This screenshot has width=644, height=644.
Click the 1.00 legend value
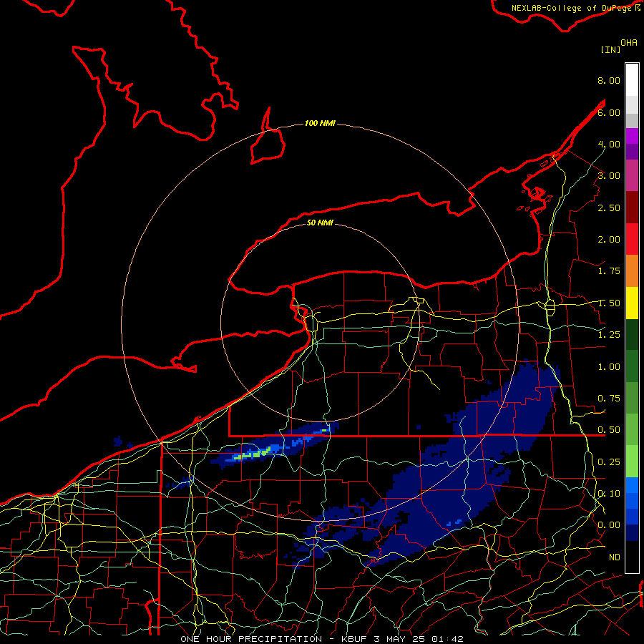coord(609,367)
